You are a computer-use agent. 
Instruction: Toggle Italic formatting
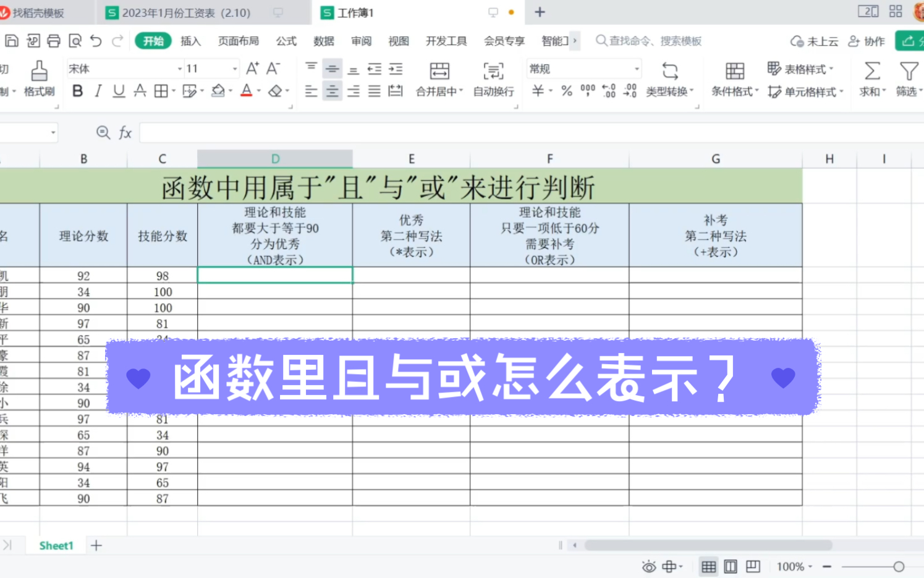pyautogui.click(x=98, y=91)
